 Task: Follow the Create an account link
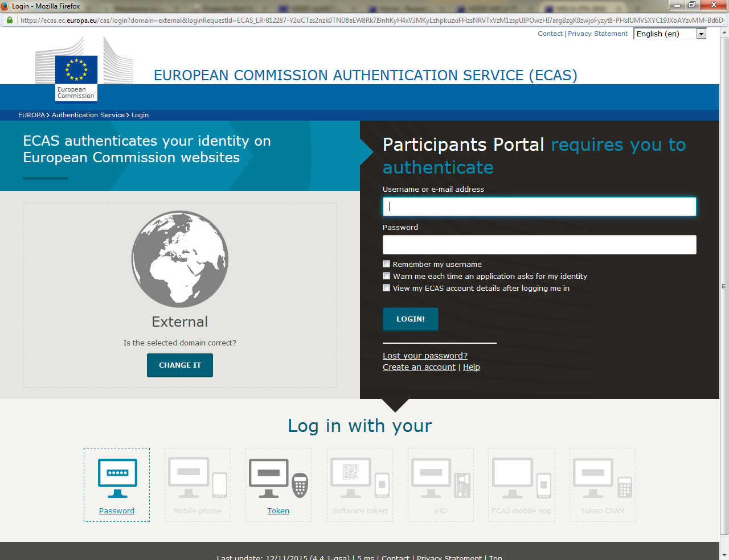[419, 367]
